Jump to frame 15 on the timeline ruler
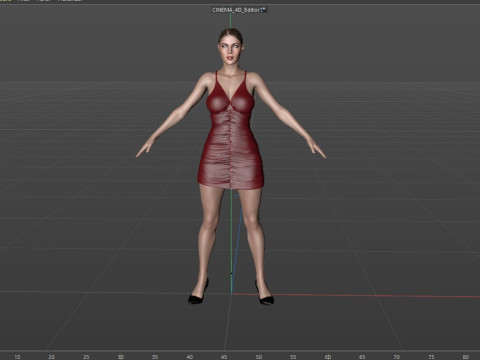This screenshot has height=360, width=480. point(17,357)
